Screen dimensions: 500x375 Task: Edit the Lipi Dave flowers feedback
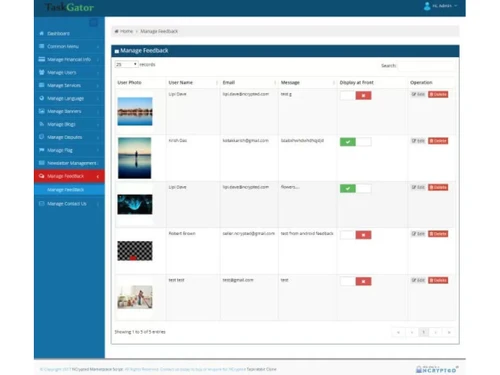[x=418, y=187]
